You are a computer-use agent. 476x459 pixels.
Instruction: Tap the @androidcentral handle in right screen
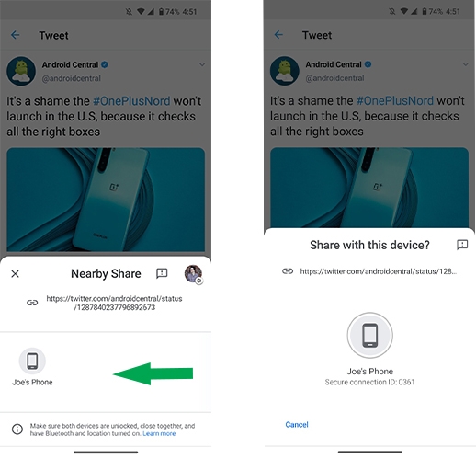click(x=334, y=78)
